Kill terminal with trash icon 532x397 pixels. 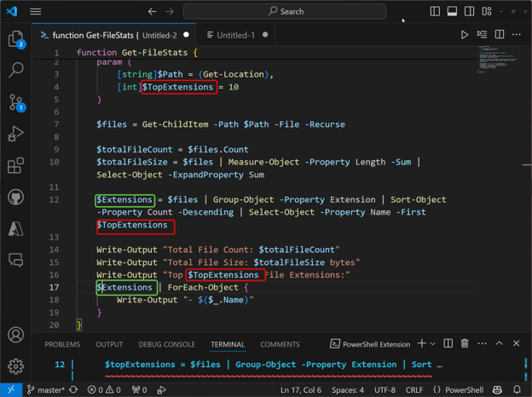click(x=465, y=343)
